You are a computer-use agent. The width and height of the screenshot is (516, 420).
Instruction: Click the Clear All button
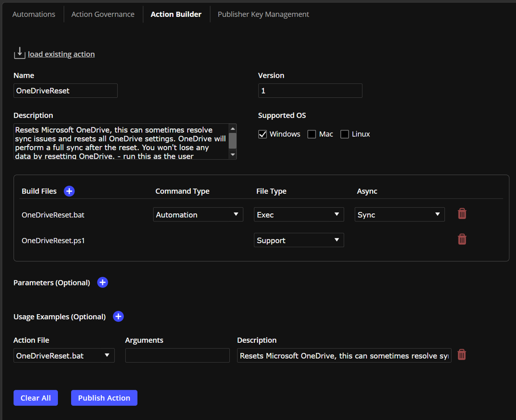(x=35, y=397)
